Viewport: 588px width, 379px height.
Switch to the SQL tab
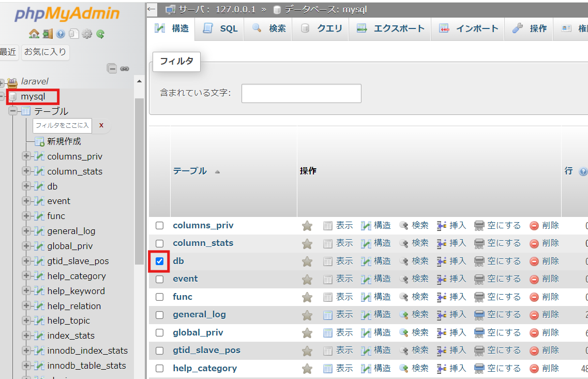click(x=219, y=28)
